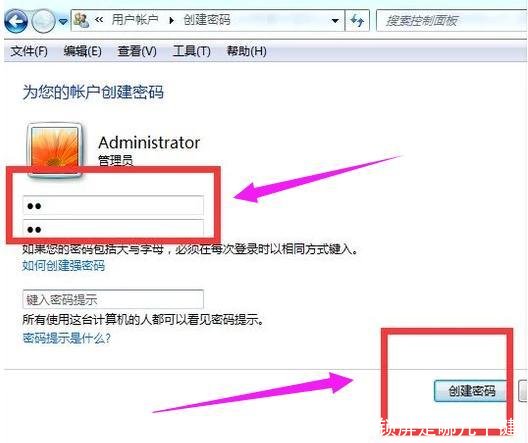
Task: Click the greyed Forward navigation button
Action: (x=43, y=21)
